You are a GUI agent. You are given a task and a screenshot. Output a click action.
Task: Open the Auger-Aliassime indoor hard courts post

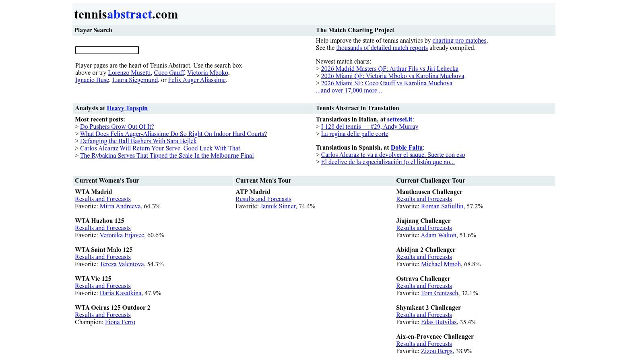point(173,134)
